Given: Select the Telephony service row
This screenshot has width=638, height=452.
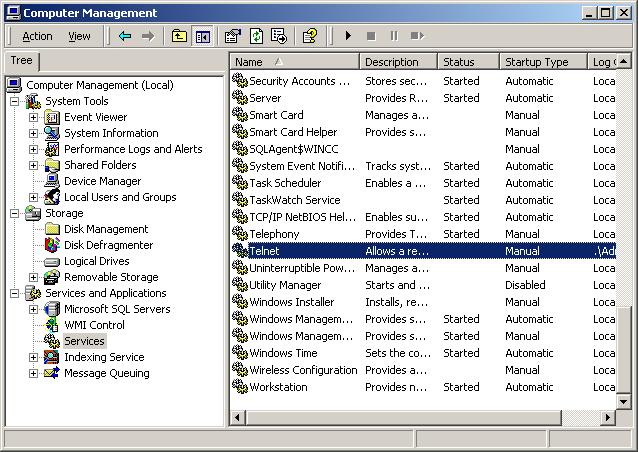Looking at the screenshot, I should click(x=423, y=234).
